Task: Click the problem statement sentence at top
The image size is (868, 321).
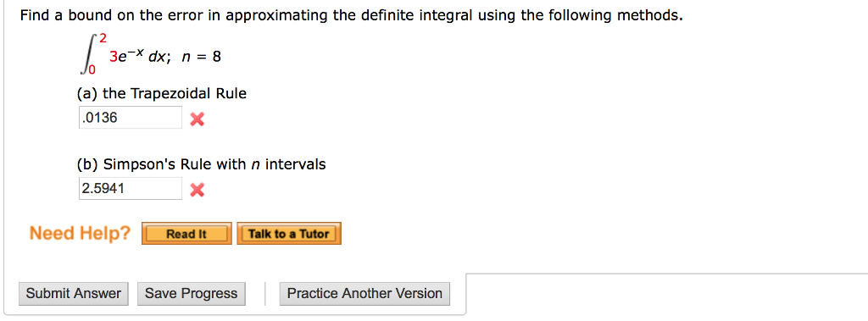Action: coord(352,15)
